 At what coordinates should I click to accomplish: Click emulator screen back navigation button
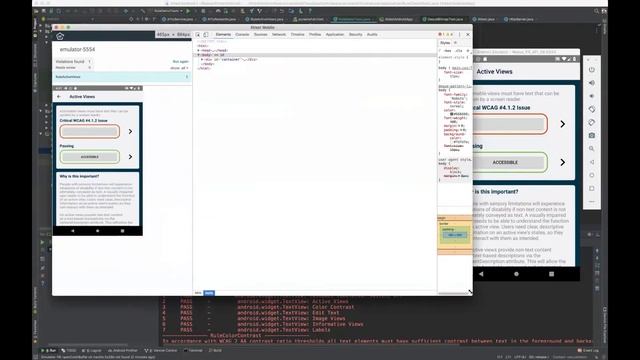click(x=481, y=274)
